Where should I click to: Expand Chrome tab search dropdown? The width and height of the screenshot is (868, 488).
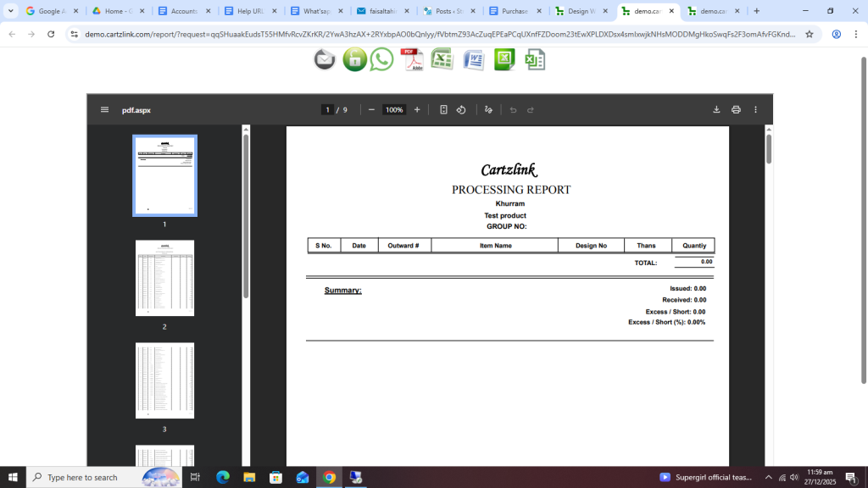tap(11, 11)
